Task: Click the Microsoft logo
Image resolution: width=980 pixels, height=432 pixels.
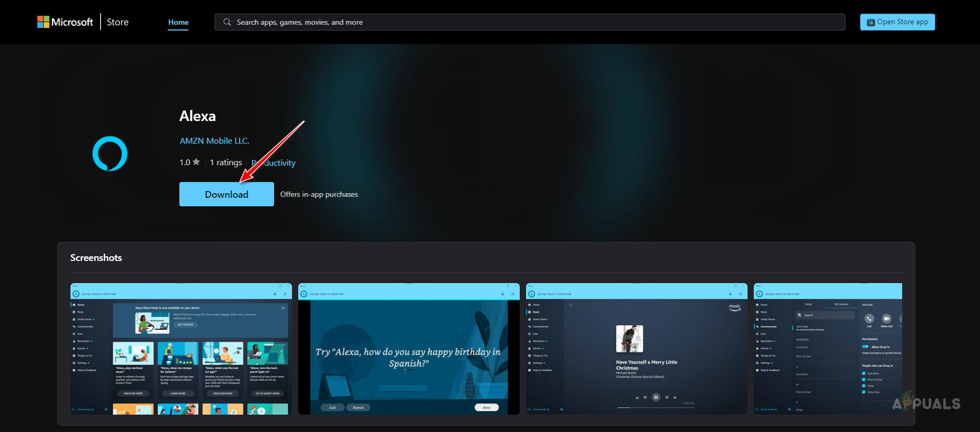Action: point(65,22)
